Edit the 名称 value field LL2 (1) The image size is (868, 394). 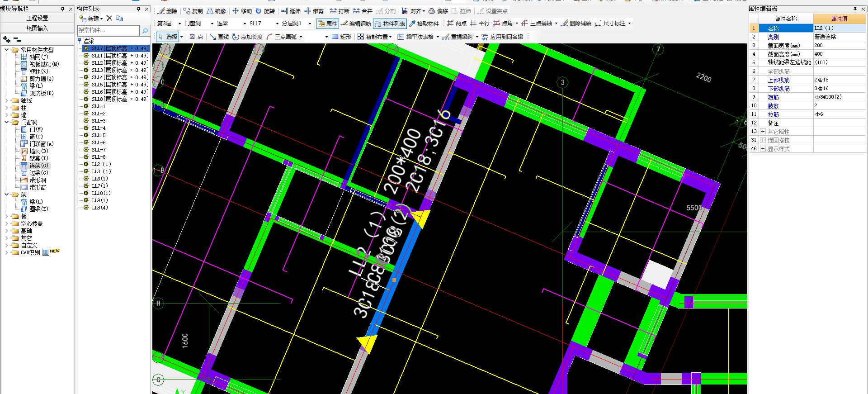pyautogui.click(x=840, y=28)
